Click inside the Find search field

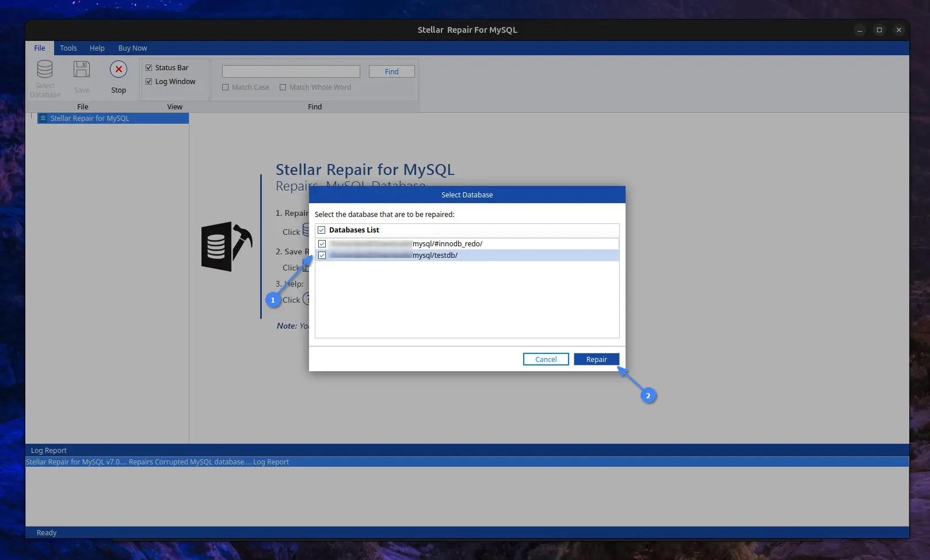click(x=290, y=71)
